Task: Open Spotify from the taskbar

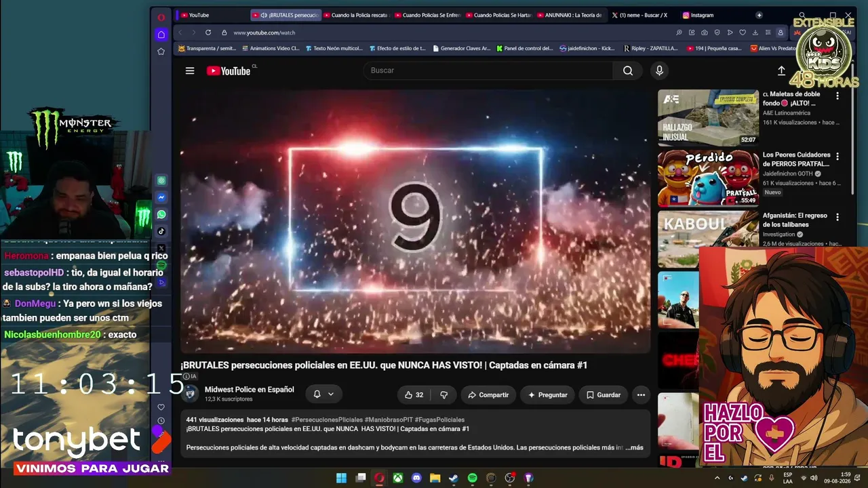Action: [473, 478]
